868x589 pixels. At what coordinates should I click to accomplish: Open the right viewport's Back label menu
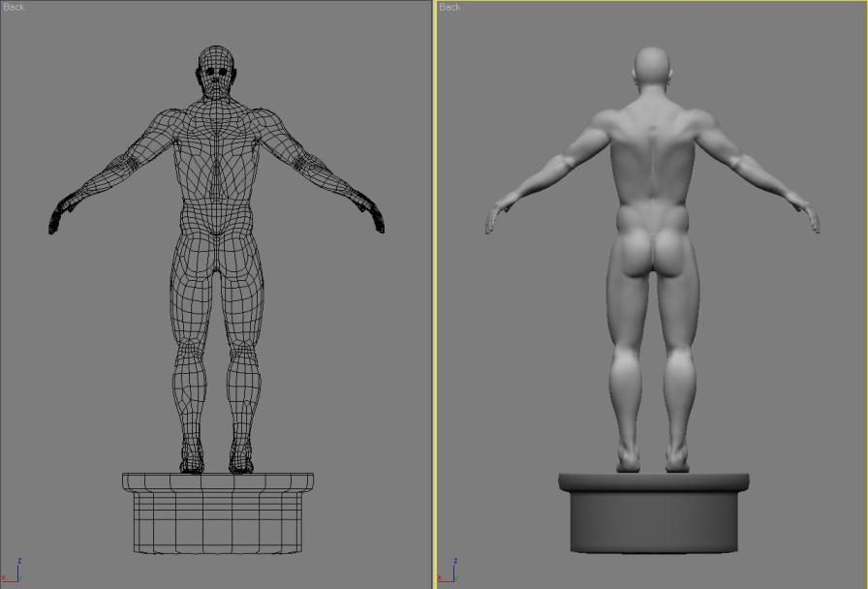449,7
